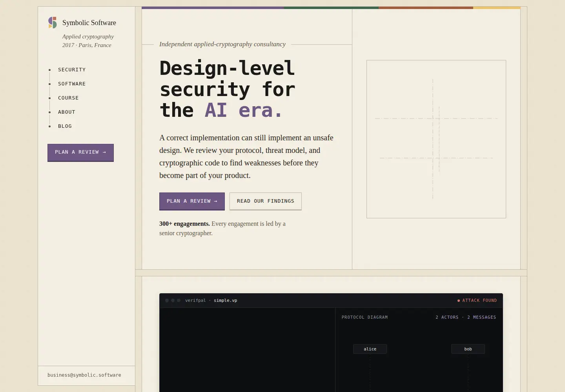Click the Symbolic Software logo icon

[53, 23]
